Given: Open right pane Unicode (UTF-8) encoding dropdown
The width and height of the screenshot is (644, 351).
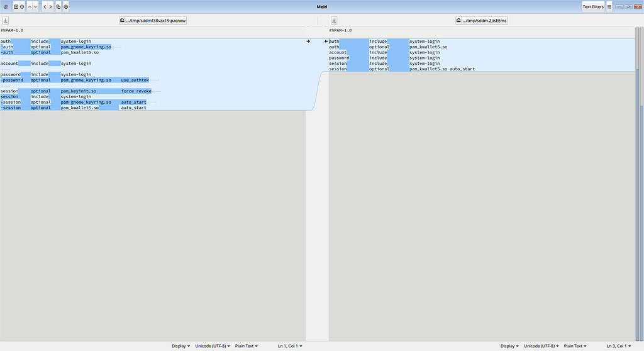Looking at the screenshot, I should (541, 346).
